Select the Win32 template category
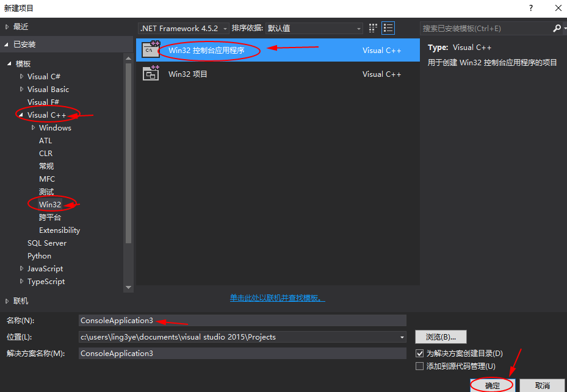The height and width of the screenshot is (392, 567). pos(50,204)
